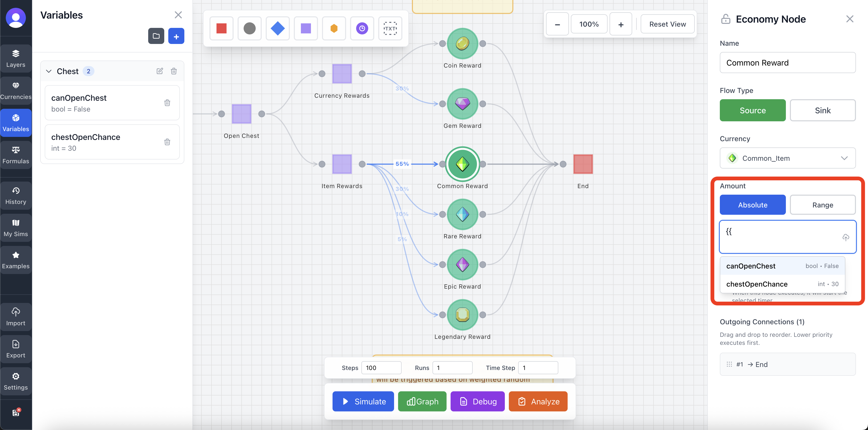The height and width of the screenshot is (430, 868).
Task: Toggle the Economy Node lock icon
Action: coord(725,19)
